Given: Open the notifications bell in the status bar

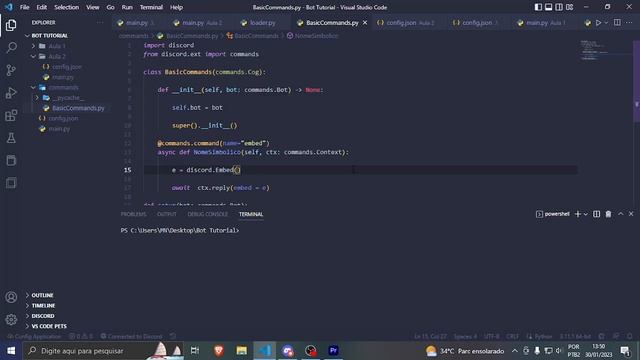Looking at the screenshot, I should 630,336.
